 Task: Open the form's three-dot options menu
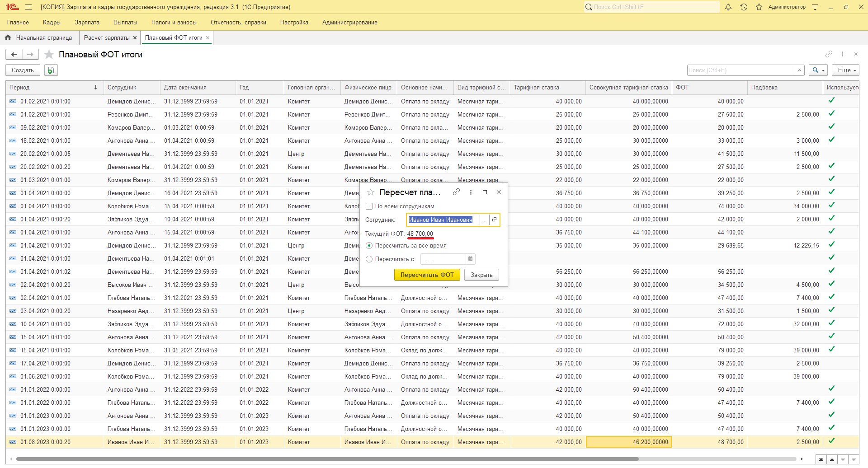[842, 54]
